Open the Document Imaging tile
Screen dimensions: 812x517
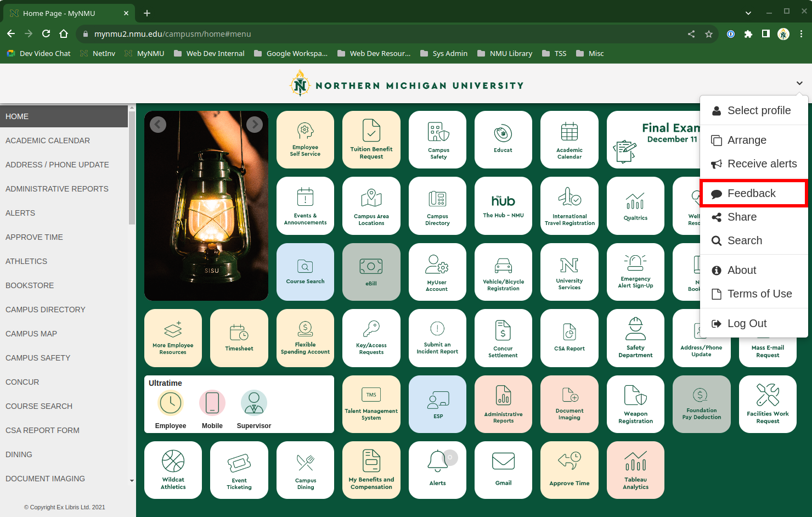(569, 404)
